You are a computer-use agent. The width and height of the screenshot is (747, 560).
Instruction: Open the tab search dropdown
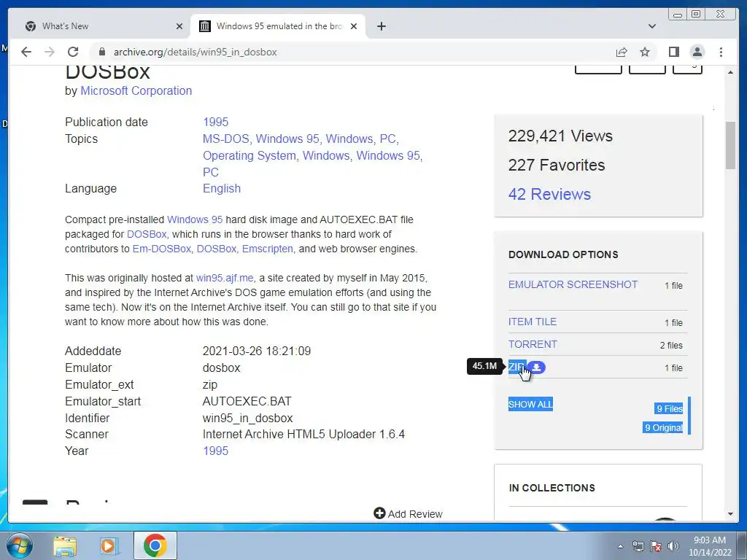pos(651,26)
